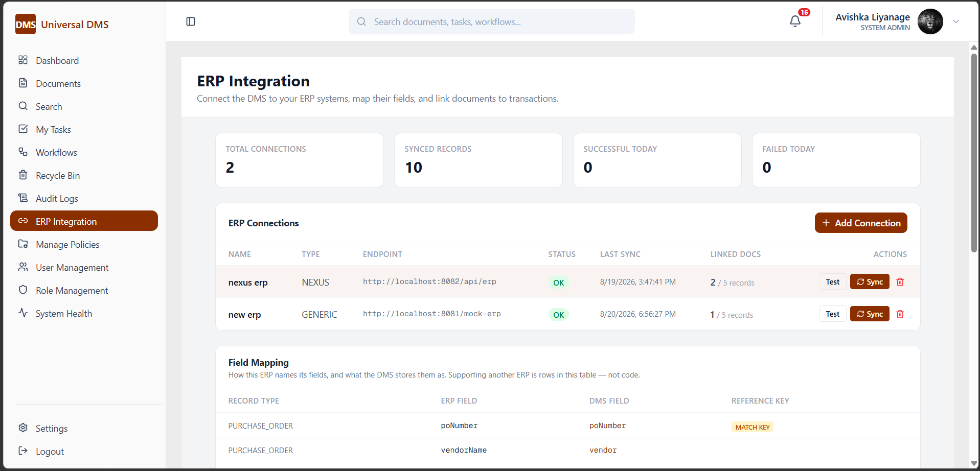
Task: Open the Documents menu item
Action: [x=84, y=83]
